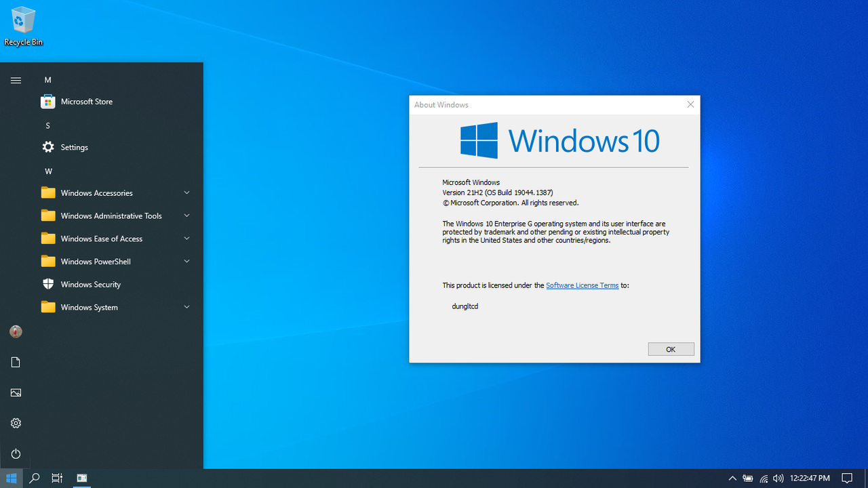Close the About Windows dialog

[690, 104]
